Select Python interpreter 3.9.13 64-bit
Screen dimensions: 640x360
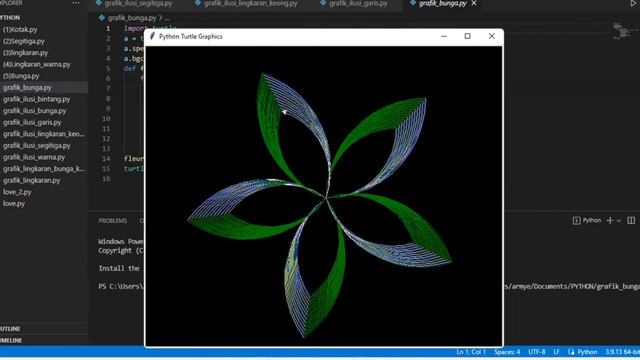[622, 352]
